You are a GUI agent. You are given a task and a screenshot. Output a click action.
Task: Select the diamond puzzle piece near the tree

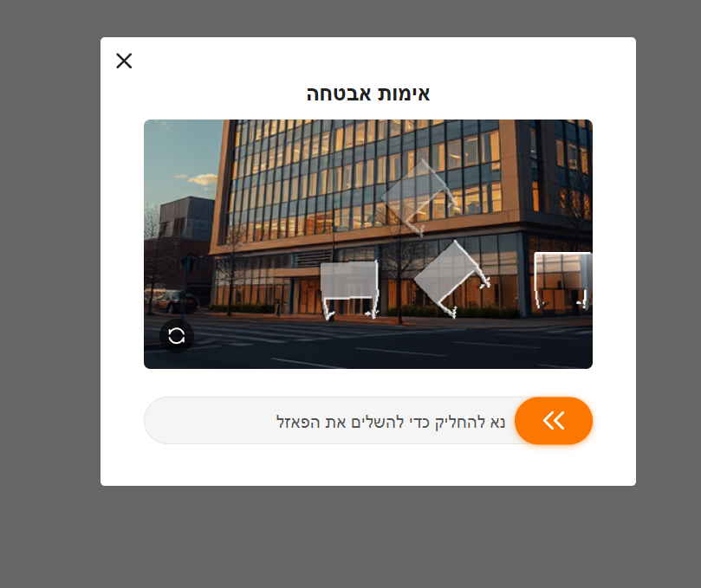pyautogui.click(x=452, y=279)
